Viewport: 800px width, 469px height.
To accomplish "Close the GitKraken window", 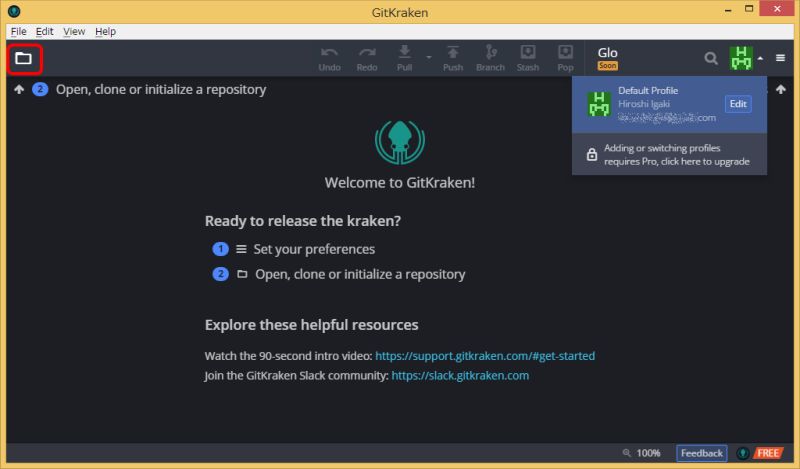I will (x=777, y=9).
